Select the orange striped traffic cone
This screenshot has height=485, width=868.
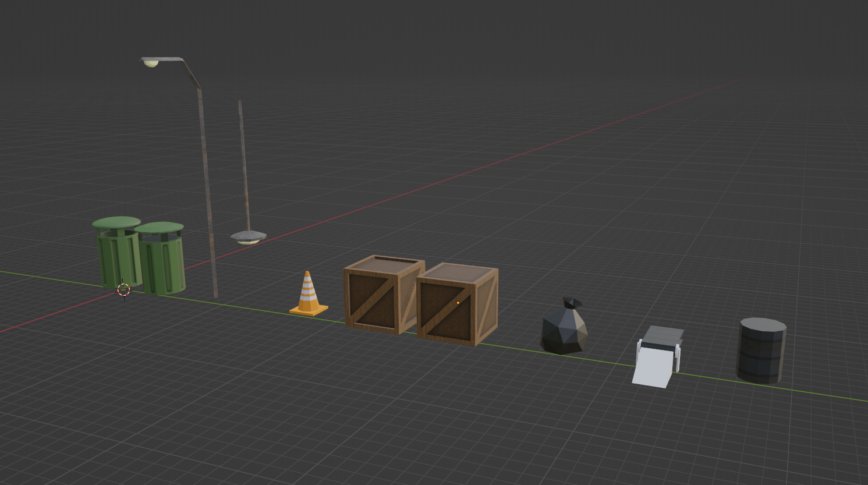[308, 293]
